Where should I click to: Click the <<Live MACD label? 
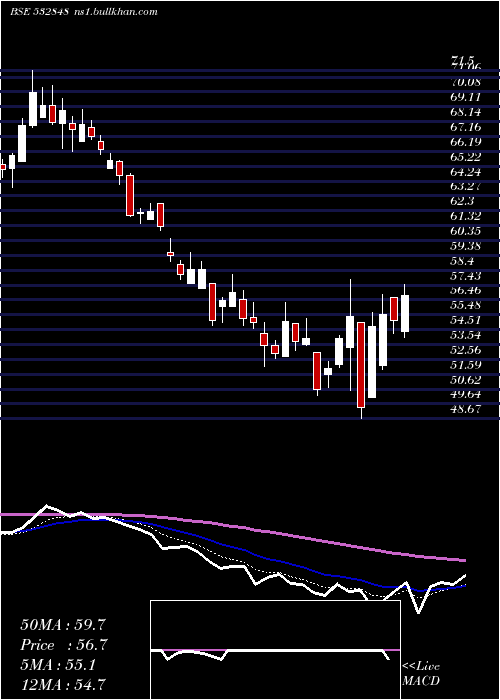click(x=421, y=674)
